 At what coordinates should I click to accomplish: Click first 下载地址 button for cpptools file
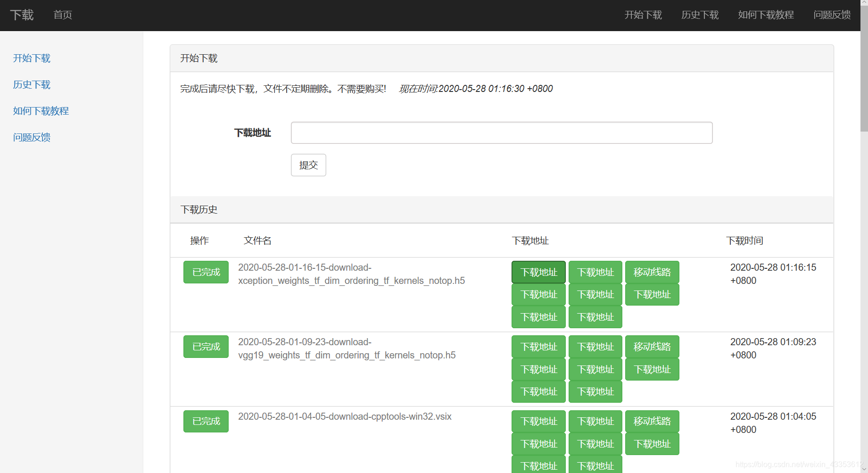538,421
